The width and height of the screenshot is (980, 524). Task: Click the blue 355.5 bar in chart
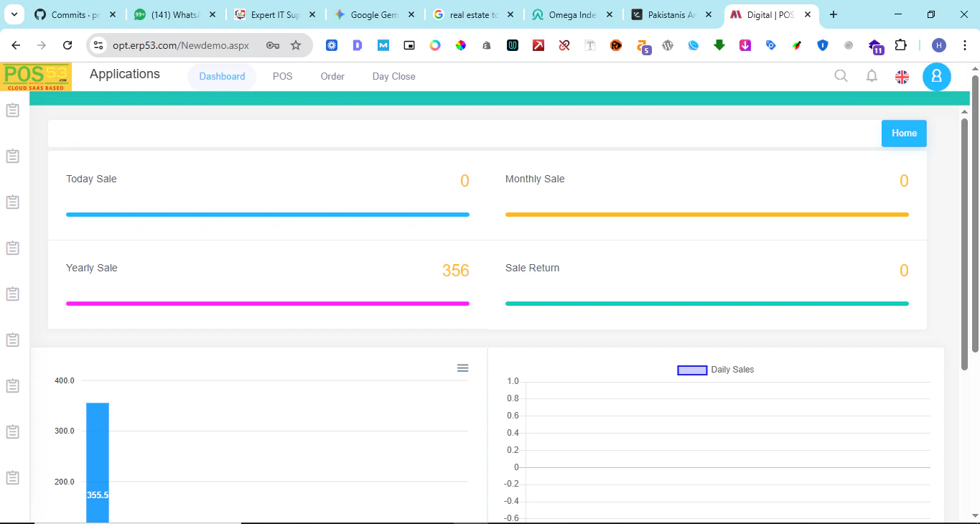(x=98, y=463)
